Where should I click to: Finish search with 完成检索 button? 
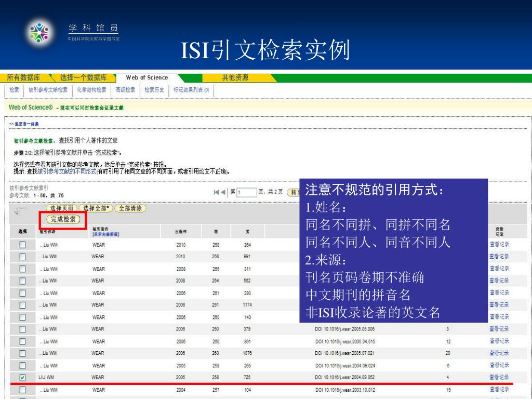point(63,219)
